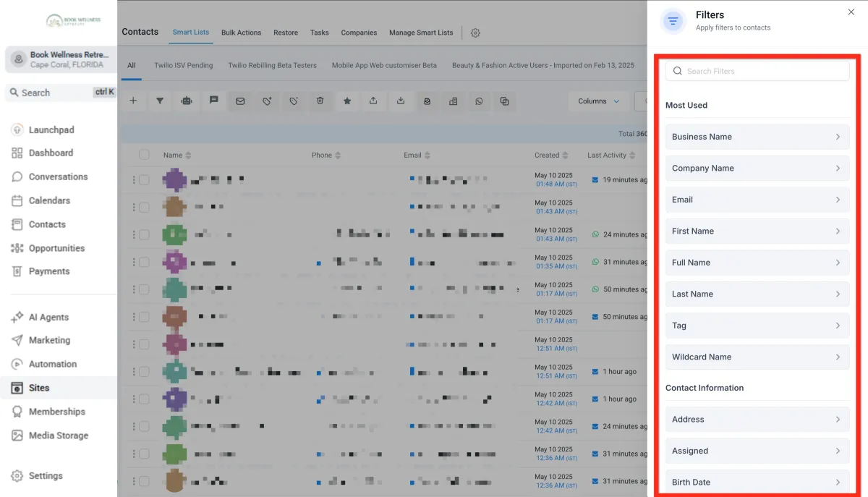Click the building company icon in toolbar
The width and height of the screenshot is (868, 497).
[453, 101]
